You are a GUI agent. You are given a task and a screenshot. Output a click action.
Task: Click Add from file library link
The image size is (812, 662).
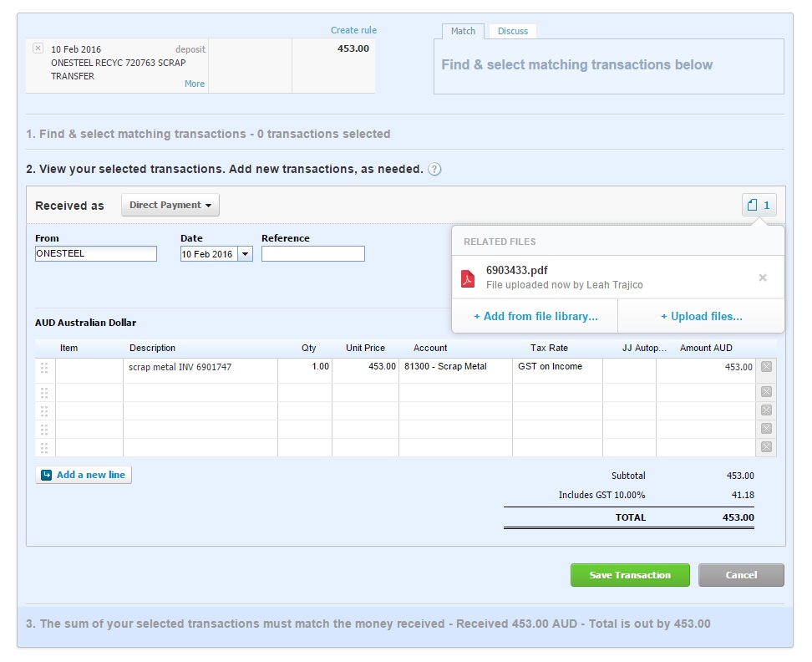coord(535,317)
